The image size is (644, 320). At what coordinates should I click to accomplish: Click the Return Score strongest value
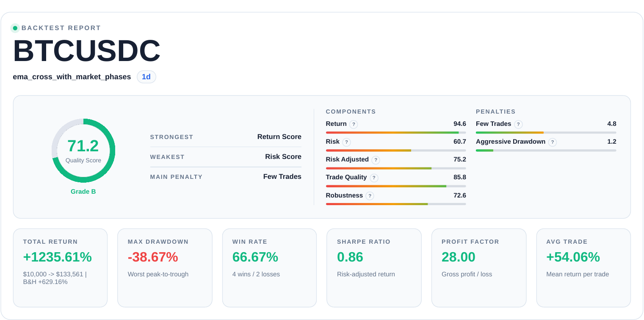coord(279,137)
